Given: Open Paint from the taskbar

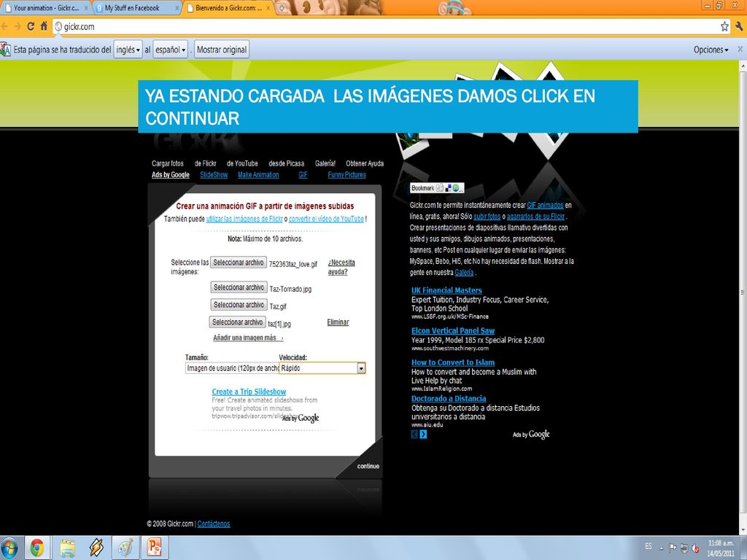Looking at the screenshot, I should [x=125, y=548].
